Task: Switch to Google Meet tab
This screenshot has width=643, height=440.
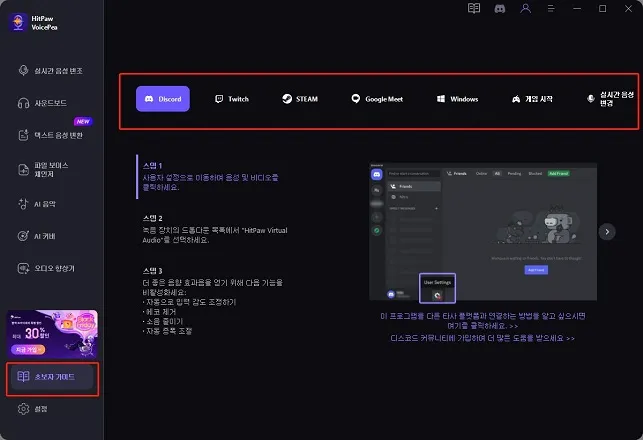Action: (x=377, y=99)
